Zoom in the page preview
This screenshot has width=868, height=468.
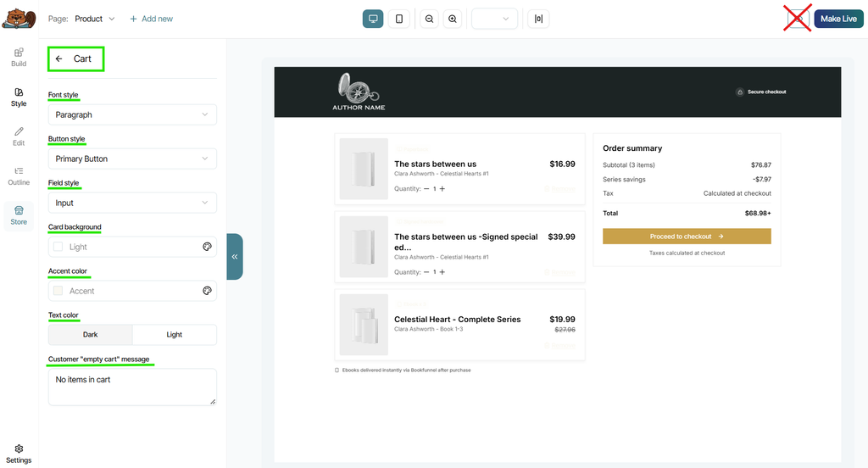(453, 19)
